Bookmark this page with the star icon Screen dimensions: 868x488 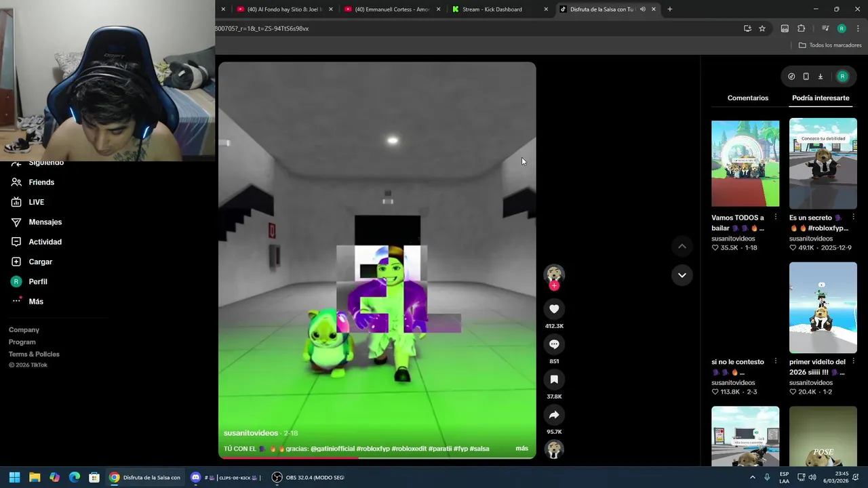pyautogui.click(x=762, y=28)
